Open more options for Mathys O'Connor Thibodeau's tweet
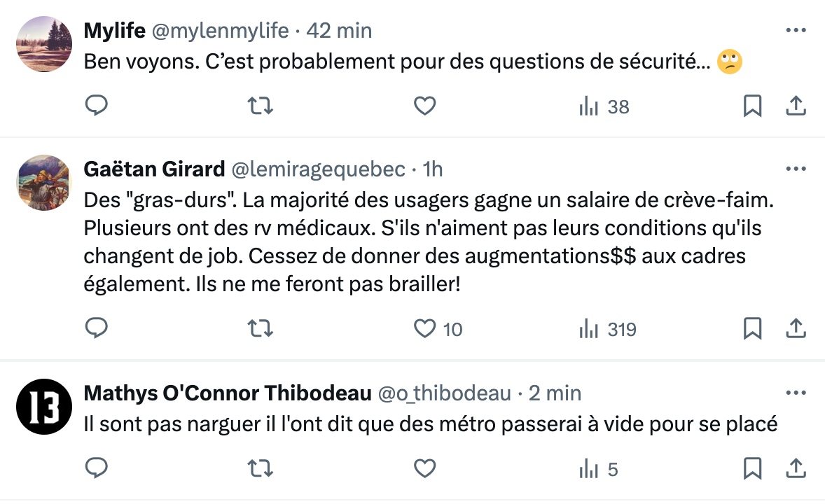Viewport: 825px width, 504px height. (x=796, y=393)
